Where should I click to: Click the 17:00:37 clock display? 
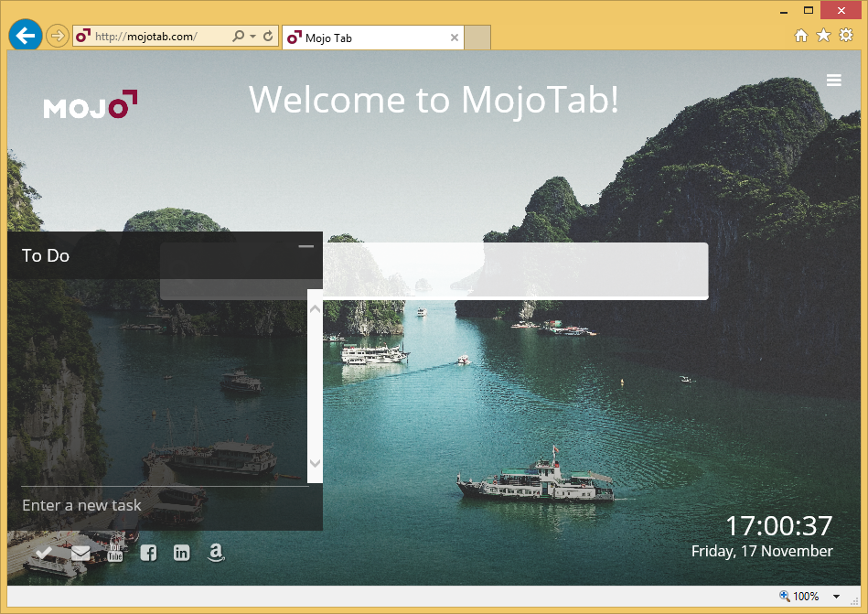pyautogui.click(x=779, y=525)
